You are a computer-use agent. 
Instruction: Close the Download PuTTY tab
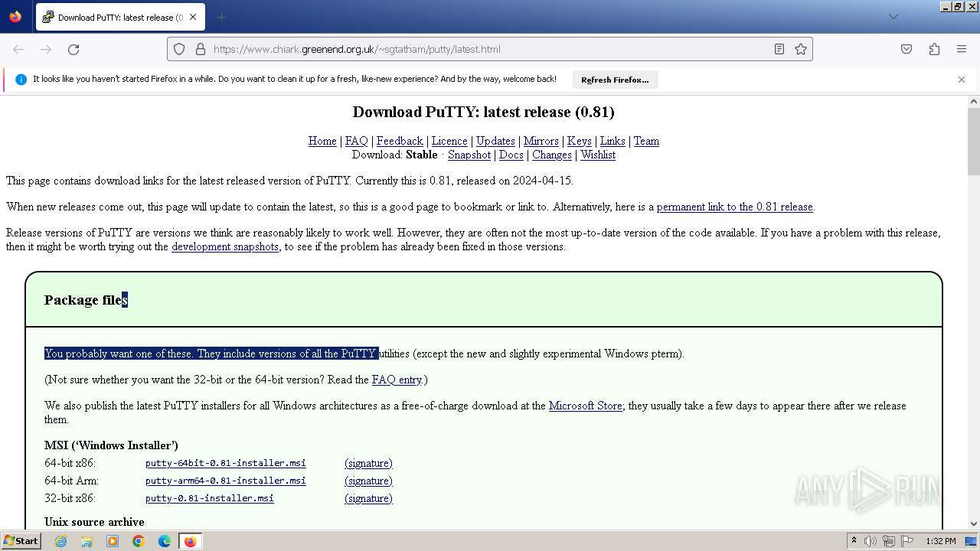click(x=193, y=17)
